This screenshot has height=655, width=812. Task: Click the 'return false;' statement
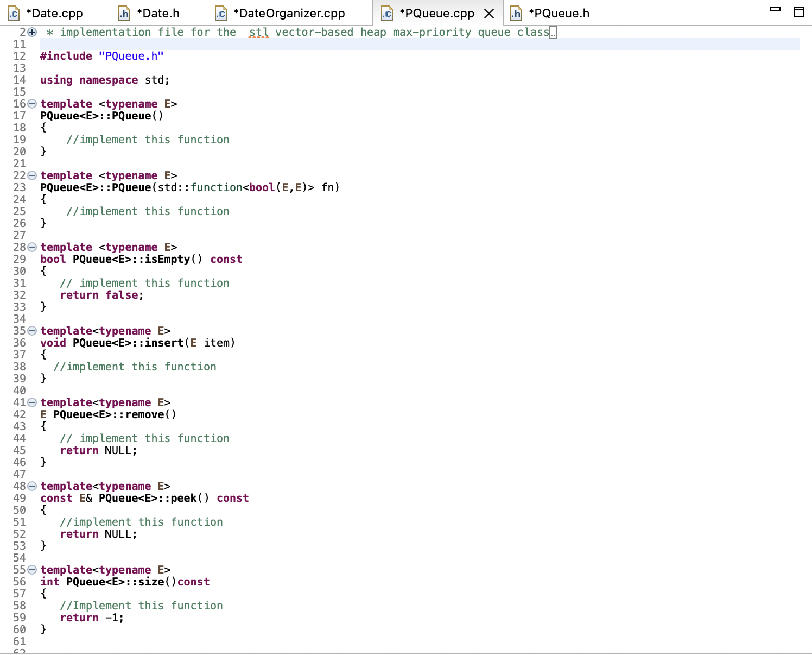point(101,295)
